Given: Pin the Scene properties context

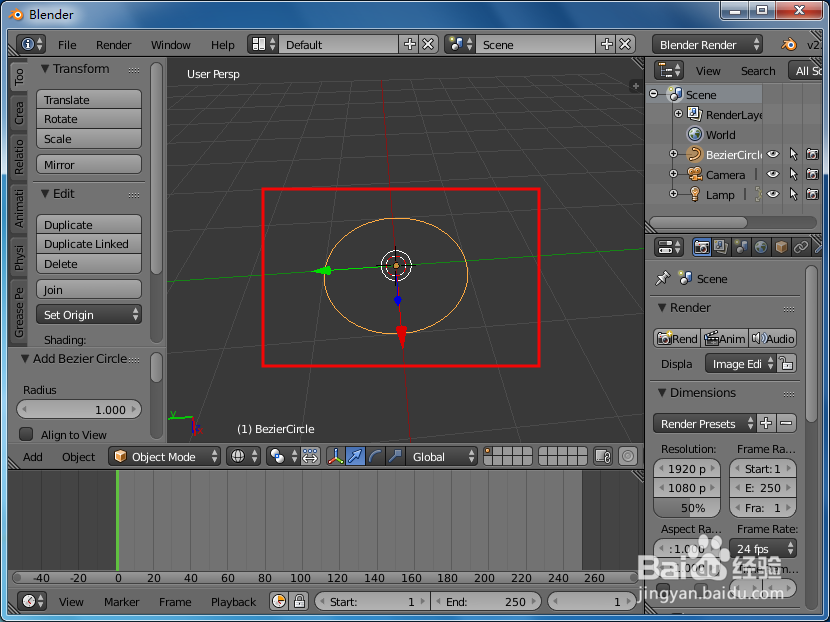Looking at the screenshot, I should tap(662, 278).
